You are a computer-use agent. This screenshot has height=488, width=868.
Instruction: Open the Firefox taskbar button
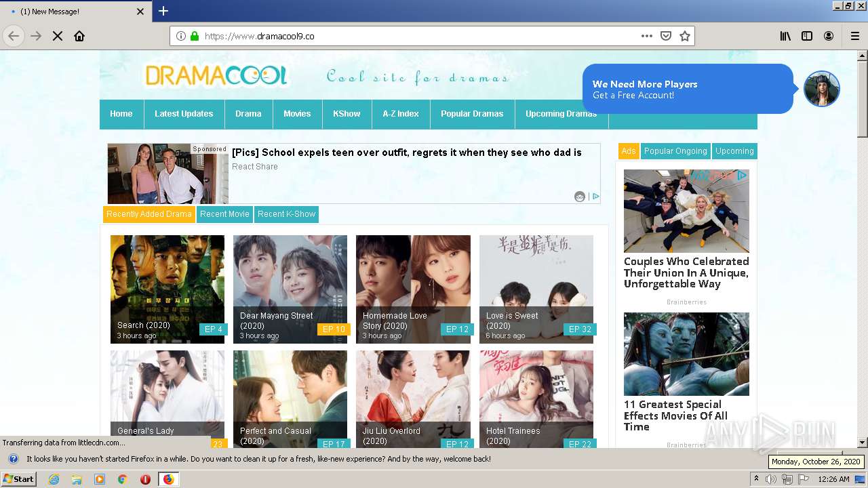pos(168,479)
